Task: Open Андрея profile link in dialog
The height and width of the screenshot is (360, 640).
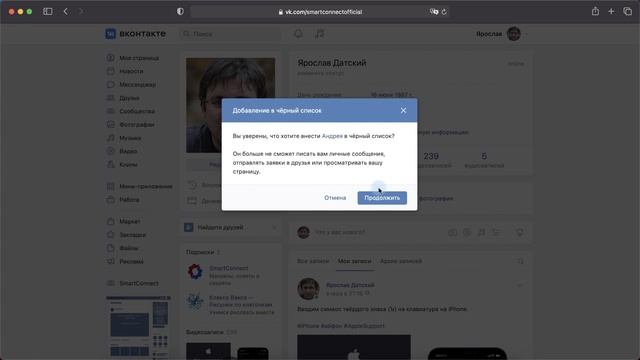Action: [332, 136]
